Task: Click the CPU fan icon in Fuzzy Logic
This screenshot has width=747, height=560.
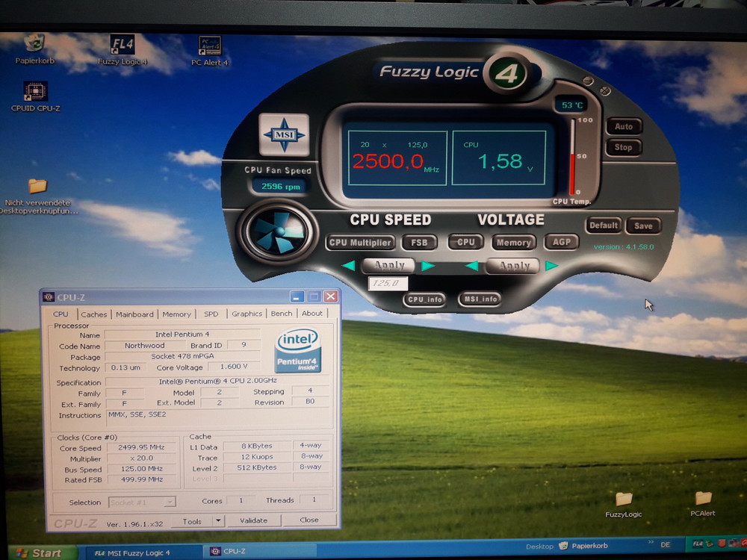Action: pyautogui.click(x=278, y=232)
